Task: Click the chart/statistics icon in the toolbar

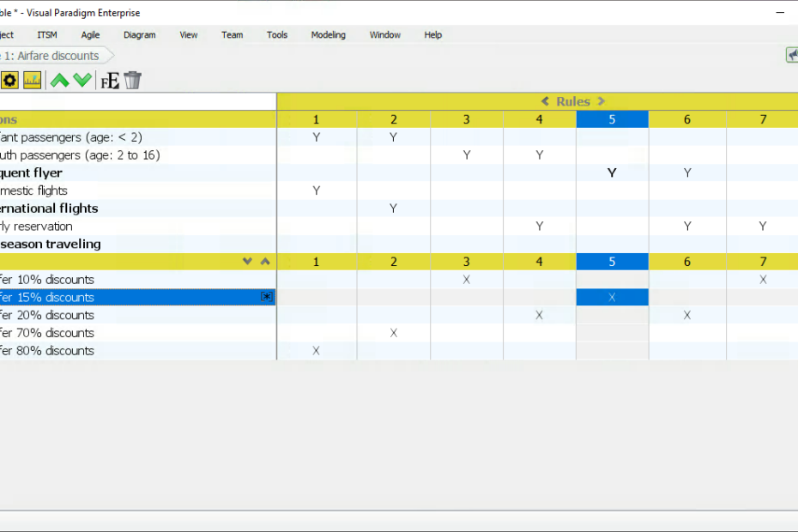Action: [x=32, y=80]
